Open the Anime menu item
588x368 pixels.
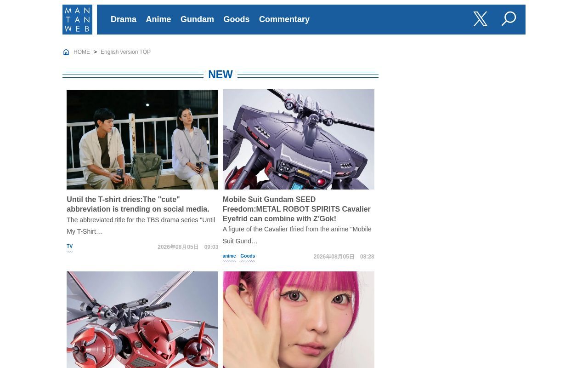(158, 19)
